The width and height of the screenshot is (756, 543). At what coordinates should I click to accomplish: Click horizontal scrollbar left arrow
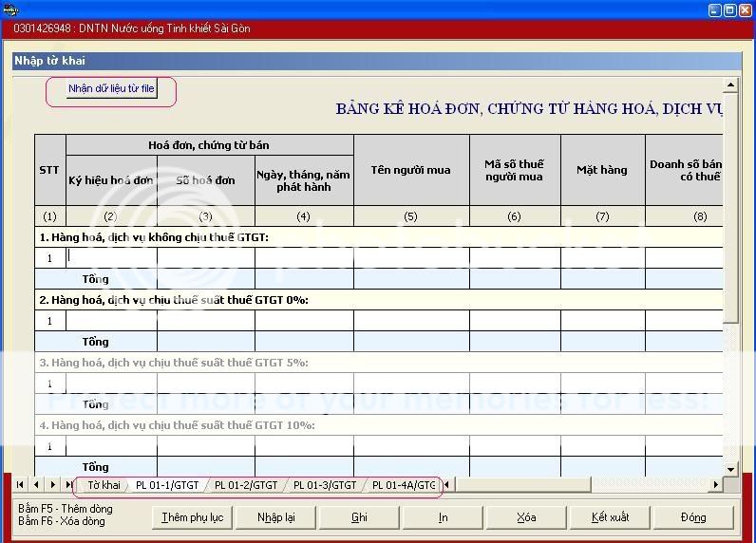(x=447, y=485)
